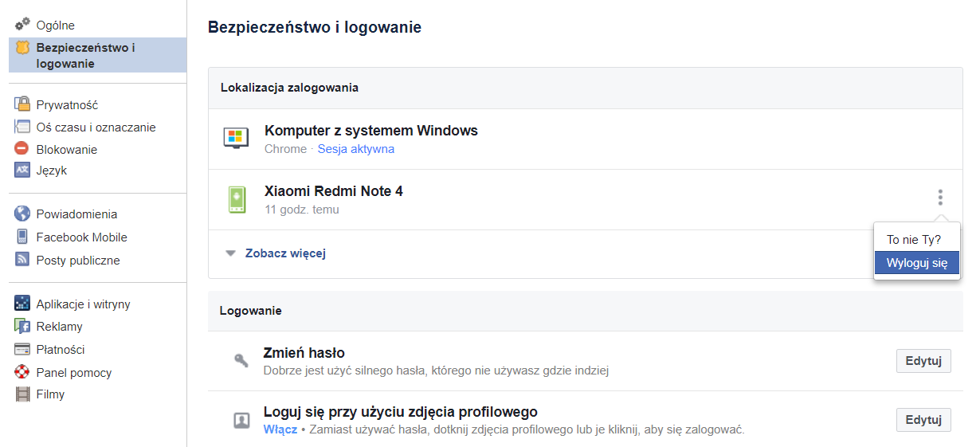Click the globe icon beside Powiadomienia

pos(22,214)
